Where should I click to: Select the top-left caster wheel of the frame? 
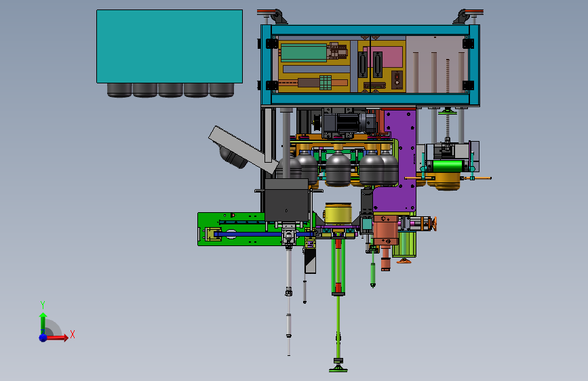point(273,16)
